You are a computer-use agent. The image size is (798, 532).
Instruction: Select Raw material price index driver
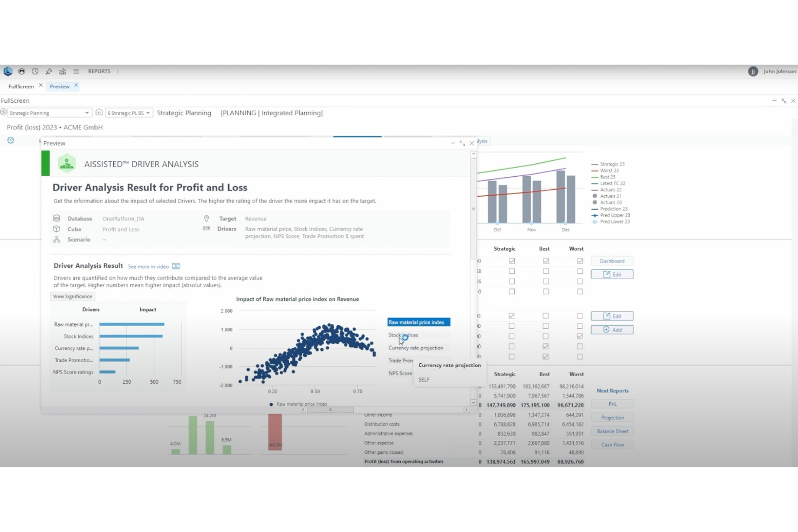tap(418, 322)
